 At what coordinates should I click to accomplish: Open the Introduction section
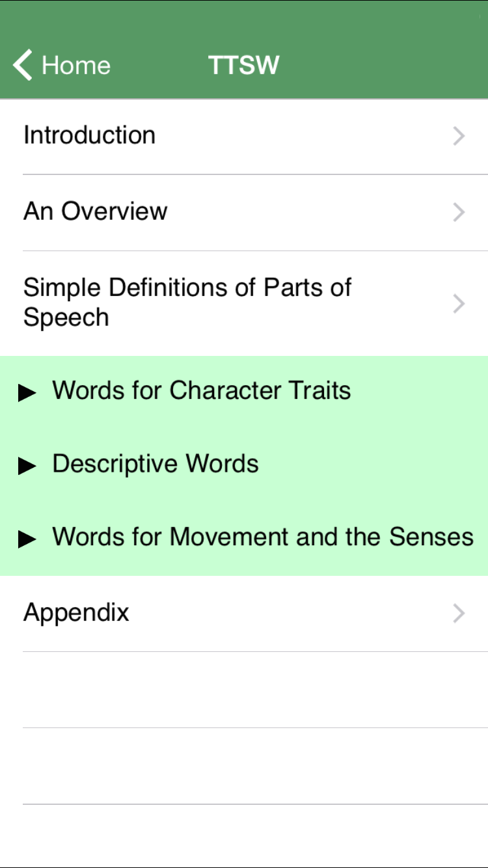(90, 136)
